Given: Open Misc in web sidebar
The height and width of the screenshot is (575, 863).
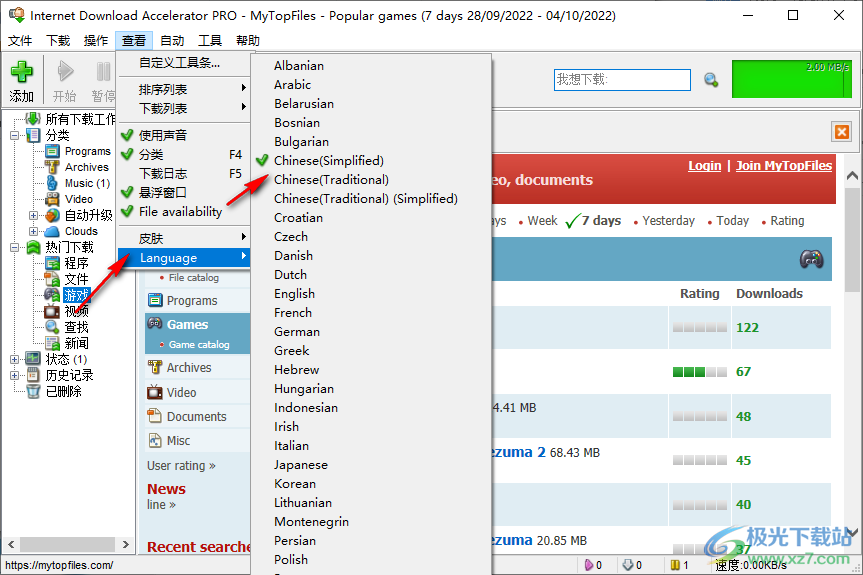Looking at the screenshot, I should (178, 441).
